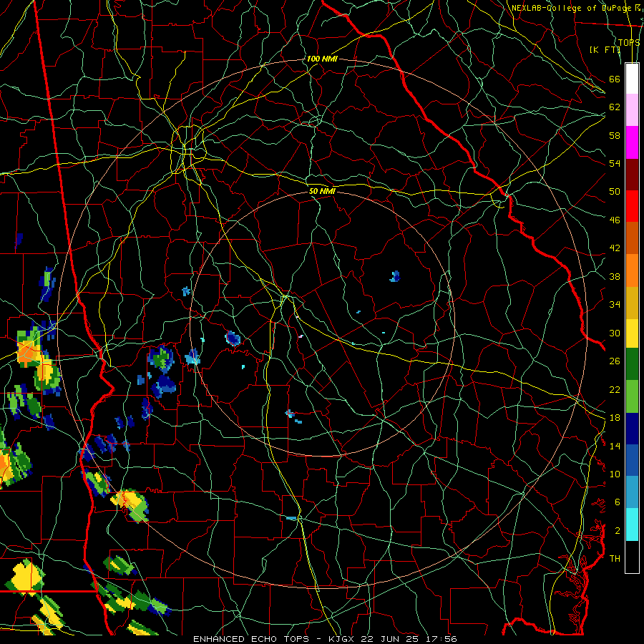Viewport: 644px width, 644px height.
Task: Click the TOPS legend title
Action: point(629,42)
